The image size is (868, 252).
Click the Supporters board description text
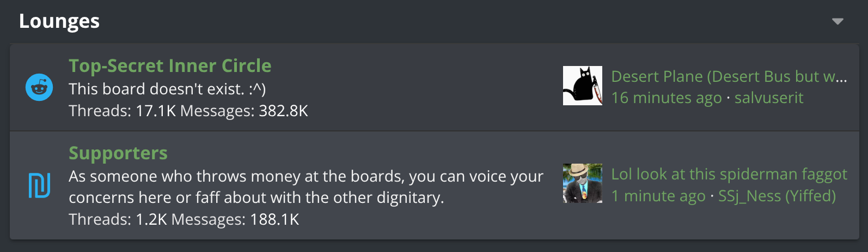306,187
